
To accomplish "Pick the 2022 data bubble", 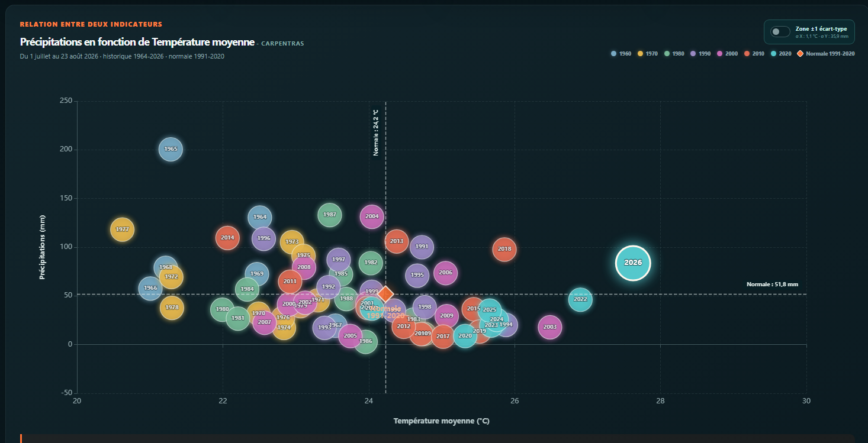I will pos(580,299).
